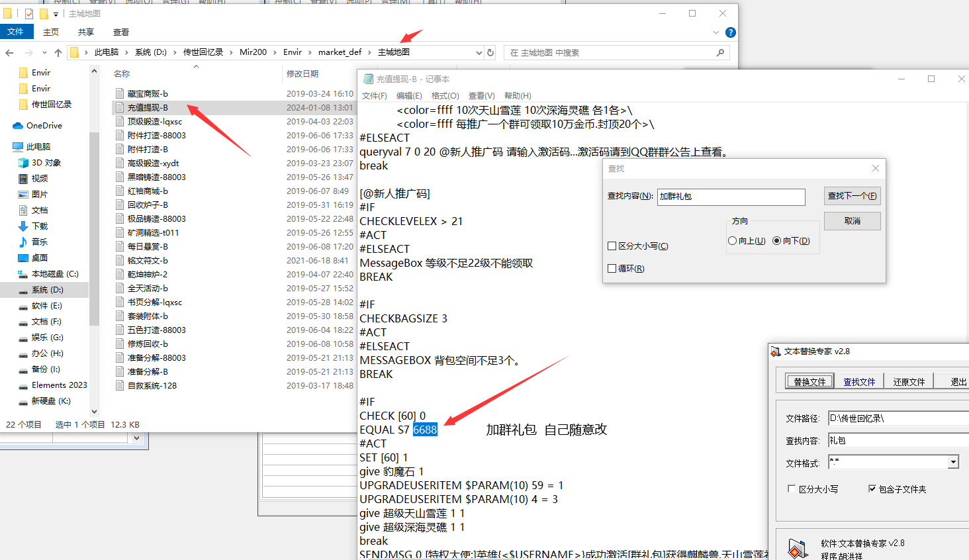Click the 查找下一个(F) button
The width and height of the screenshot is (969, 560).
pyautogui.click(x=853, y=196)
